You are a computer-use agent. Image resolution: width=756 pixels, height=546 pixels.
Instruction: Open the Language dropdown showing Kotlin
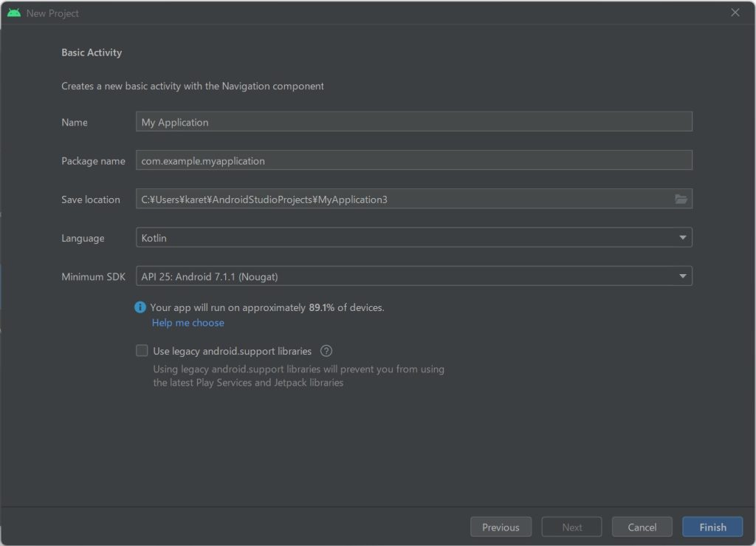pos(414,238)
